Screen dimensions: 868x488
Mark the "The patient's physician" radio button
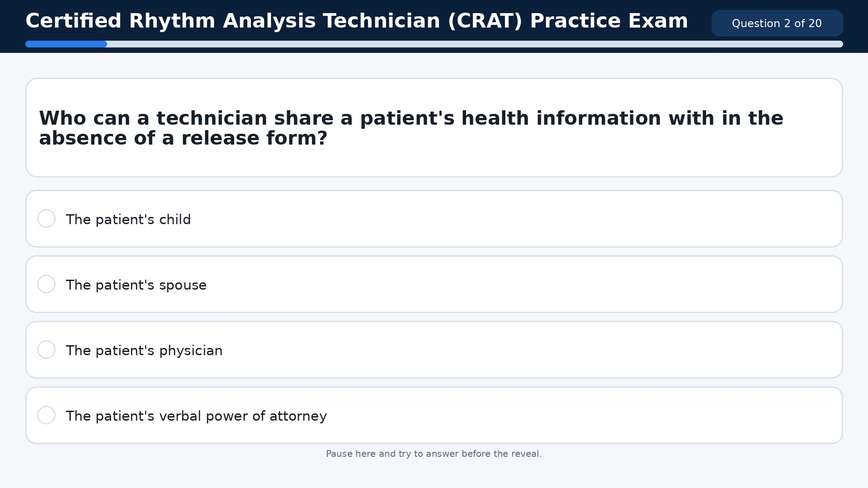pyautogui.click(x=46, y=350)
